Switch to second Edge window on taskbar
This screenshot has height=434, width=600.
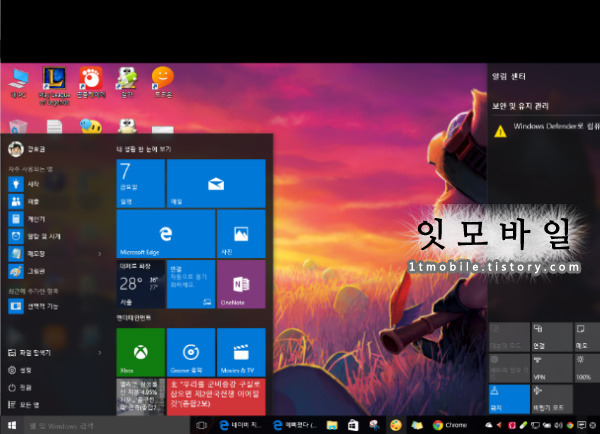point(295,425)
